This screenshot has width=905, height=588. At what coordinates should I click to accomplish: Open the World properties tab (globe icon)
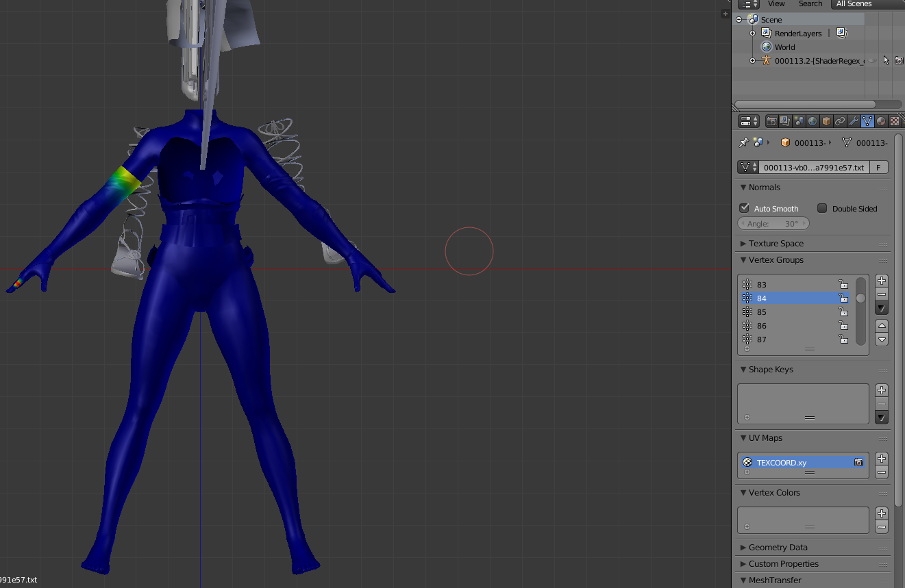[813, 121]
